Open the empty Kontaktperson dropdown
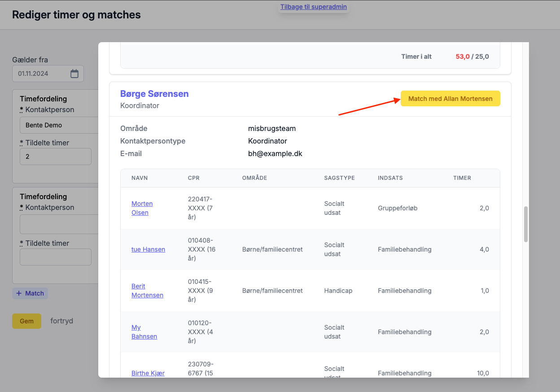The height and width of the screenshot is (392, 560). click(x=59, y=224)
